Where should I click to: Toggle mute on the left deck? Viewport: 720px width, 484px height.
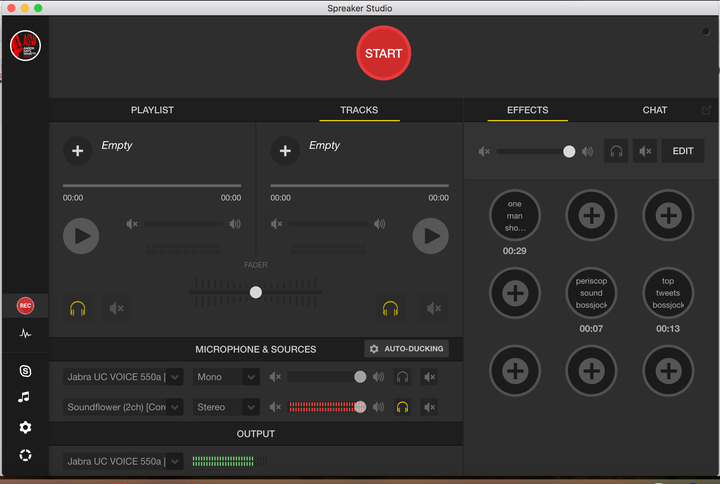(117, 308)
